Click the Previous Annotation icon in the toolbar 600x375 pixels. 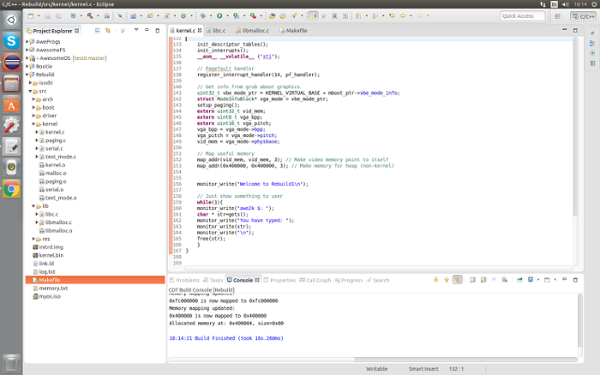[375, 16]
